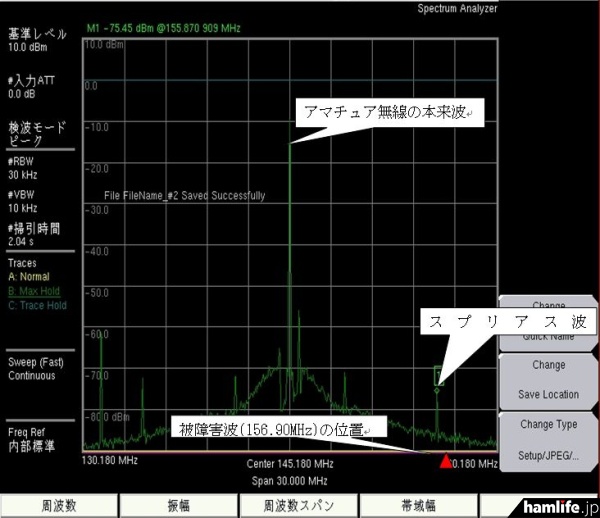Click the red triangle marker at 156.90 MHz
Screen dimensions: 600x518
tap(445, 461)
